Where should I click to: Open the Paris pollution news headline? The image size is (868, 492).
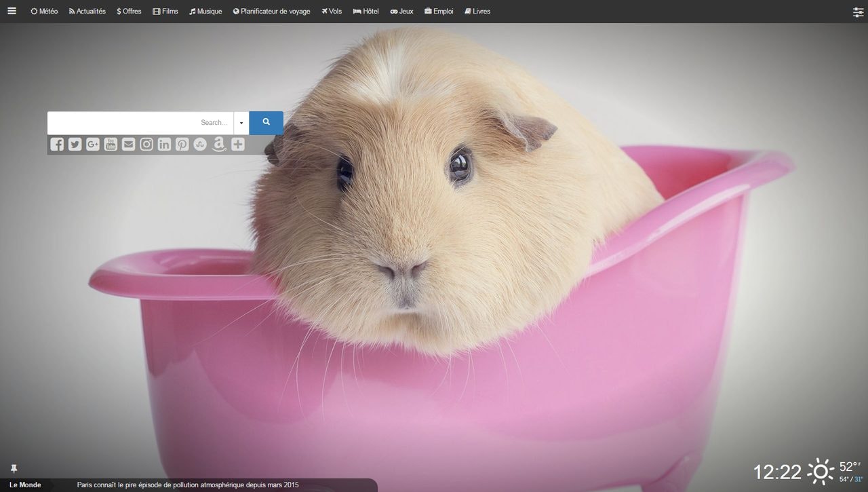188,485
